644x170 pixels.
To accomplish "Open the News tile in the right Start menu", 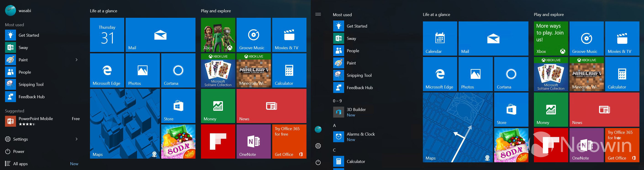I will pos(604,110).
